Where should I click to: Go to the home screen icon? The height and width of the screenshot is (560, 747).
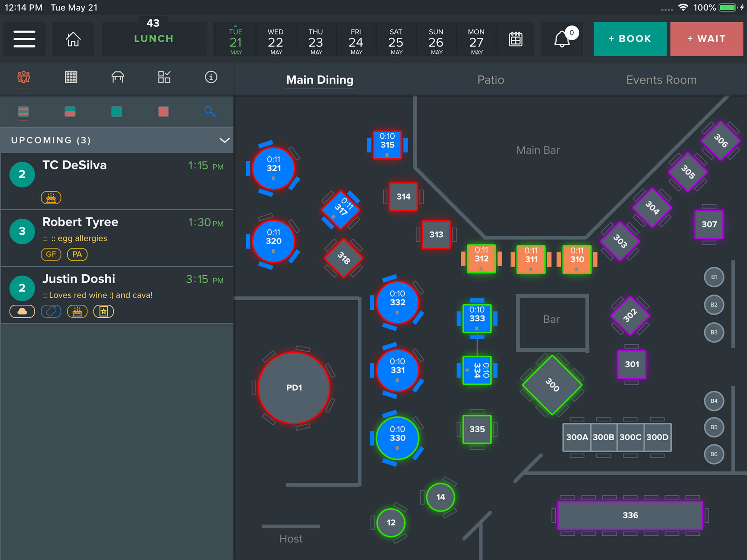click(73, 39)
